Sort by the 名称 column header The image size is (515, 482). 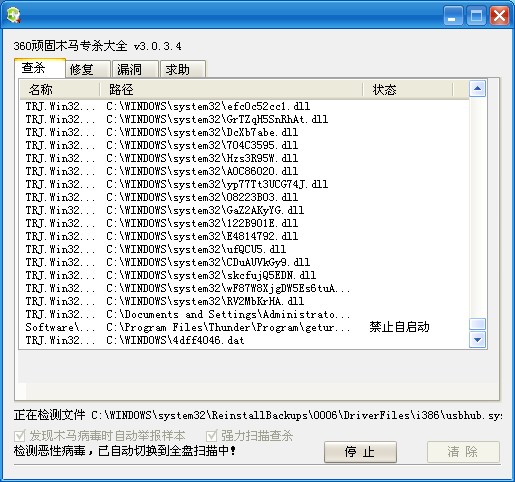click(x=60, y=90)
